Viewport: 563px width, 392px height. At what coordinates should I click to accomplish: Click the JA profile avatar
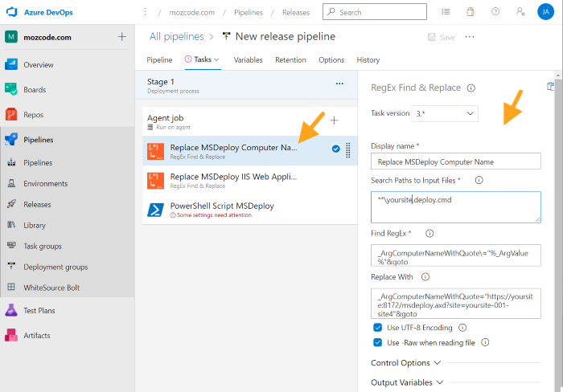click(545, 12)
